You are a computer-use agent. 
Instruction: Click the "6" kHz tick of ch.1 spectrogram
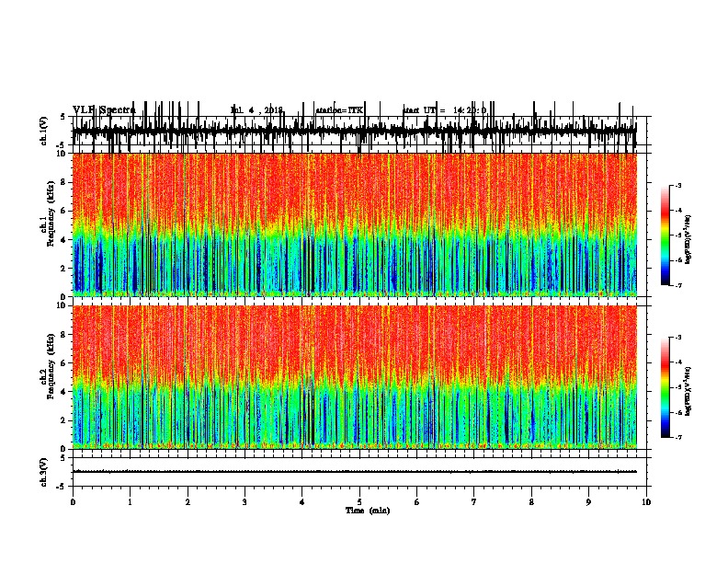(x=64, y=211)
